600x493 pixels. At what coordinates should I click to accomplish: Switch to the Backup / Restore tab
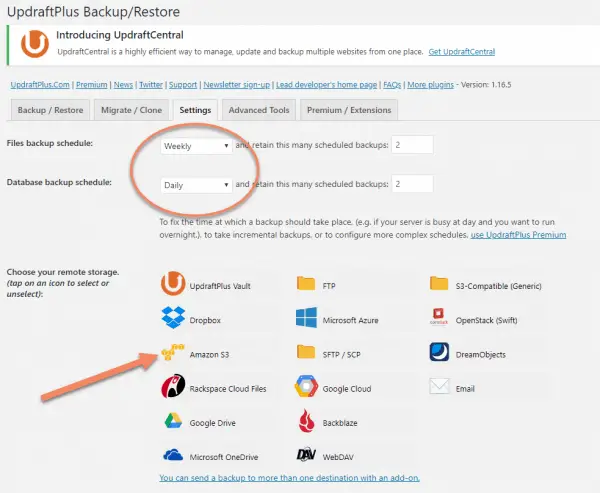tap(50, 110)
